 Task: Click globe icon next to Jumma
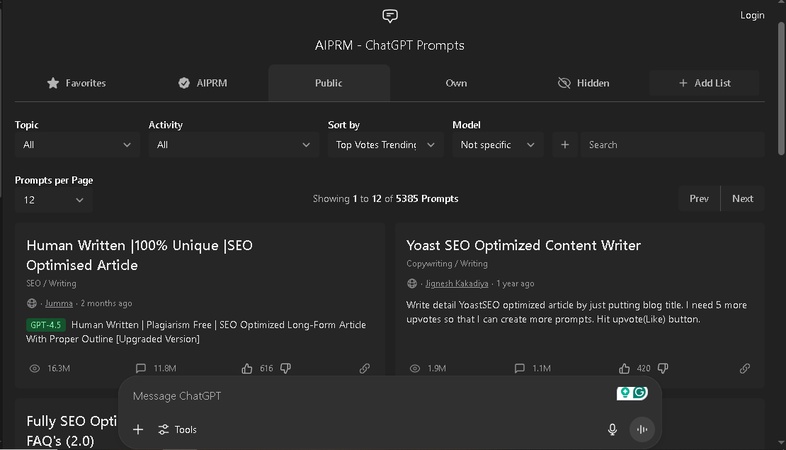32,303
